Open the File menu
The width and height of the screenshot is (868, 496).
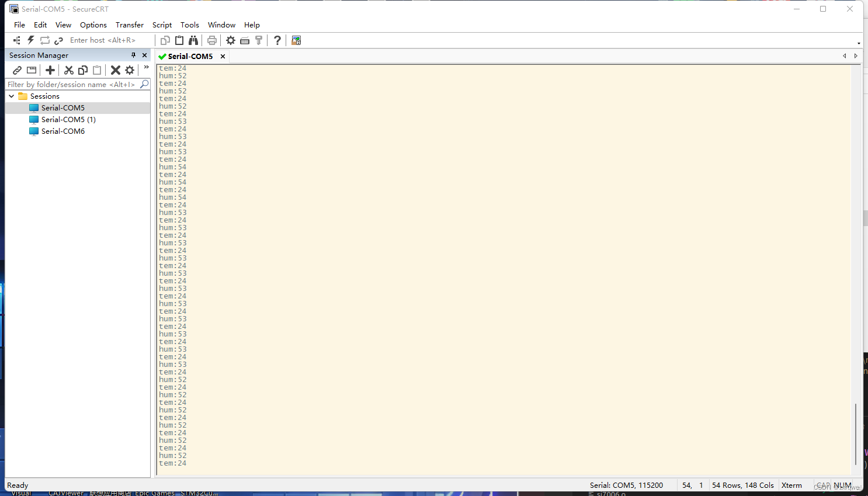coord(19,25)
